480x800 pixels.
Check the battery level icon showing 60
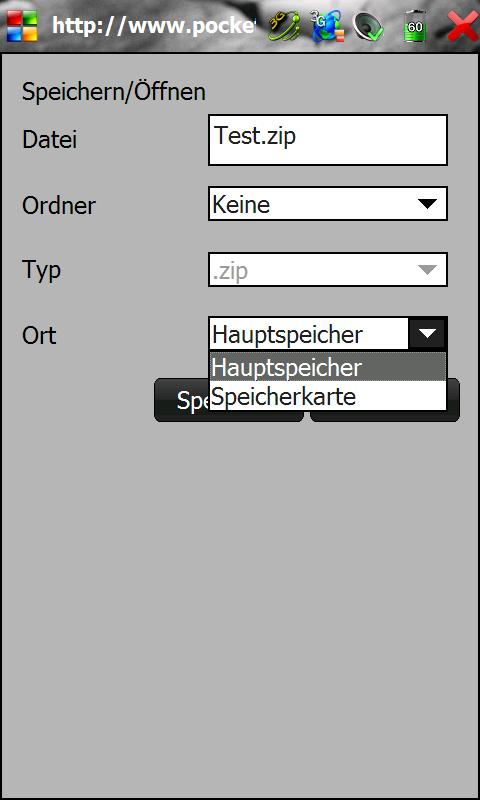[x=414, y=26]
